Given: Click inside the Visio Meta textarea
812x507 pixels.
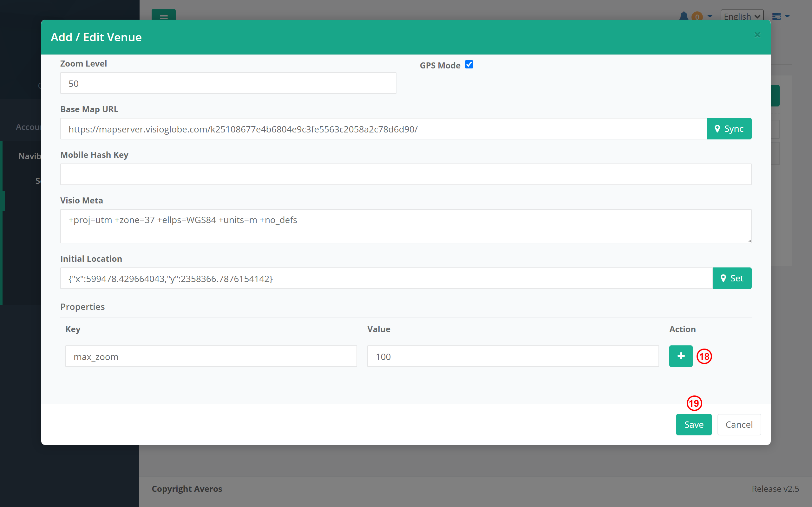Looking at the screenshot, I should (x=405, y=227).
